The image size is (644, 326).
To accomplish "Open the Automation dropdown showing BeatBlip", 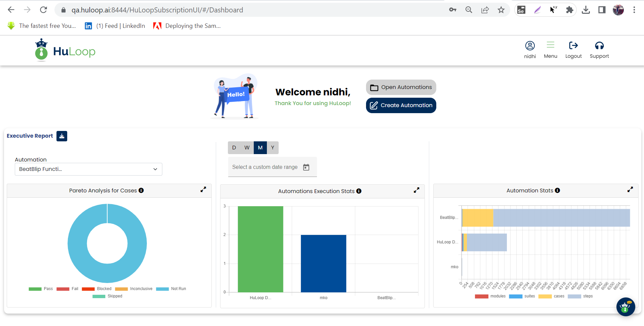I will coord(88,169).
